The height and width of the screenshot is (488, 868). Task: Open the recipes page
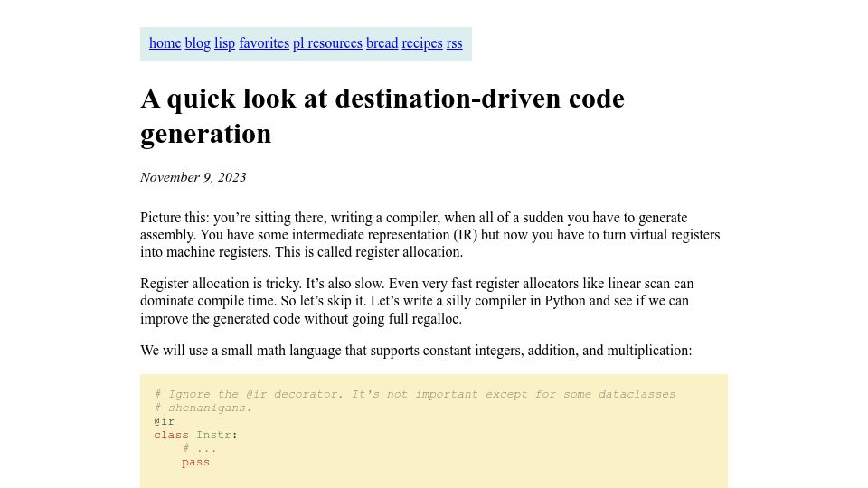pyautogui.click(x=422, y=43)
